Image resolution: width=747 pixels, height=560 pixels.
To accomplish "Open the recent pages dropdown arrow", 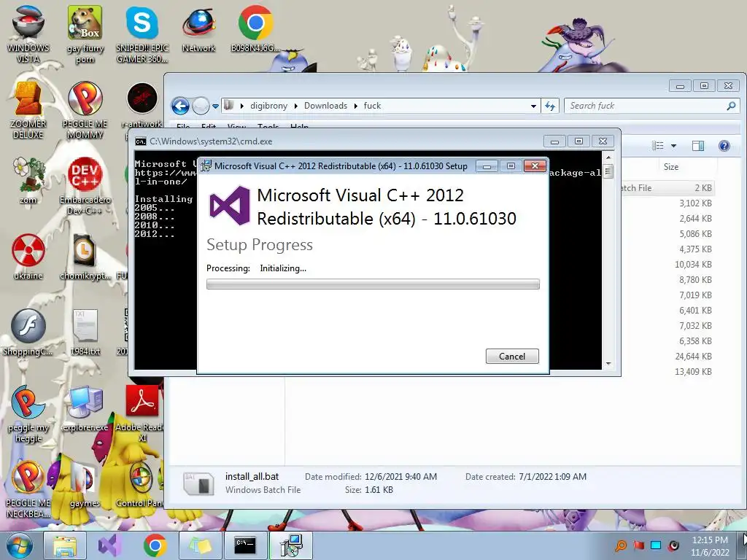I will click(215, 106).
